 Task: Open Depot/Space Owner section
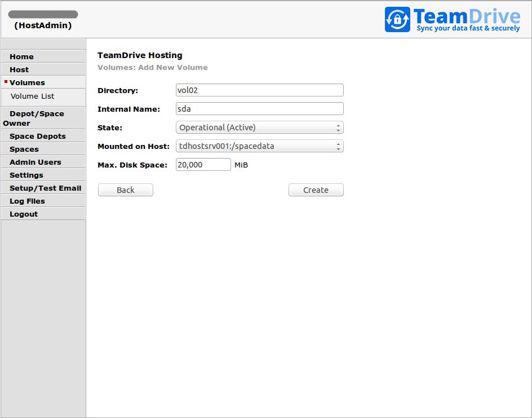pyautogui.click(x=43, y=118)
